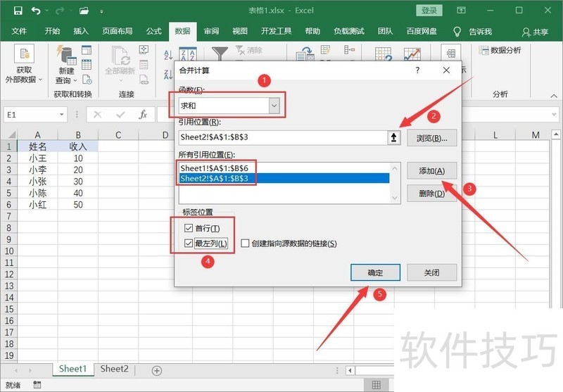
Task: Enable create links to source data checkbox
Action: [245, 244]
